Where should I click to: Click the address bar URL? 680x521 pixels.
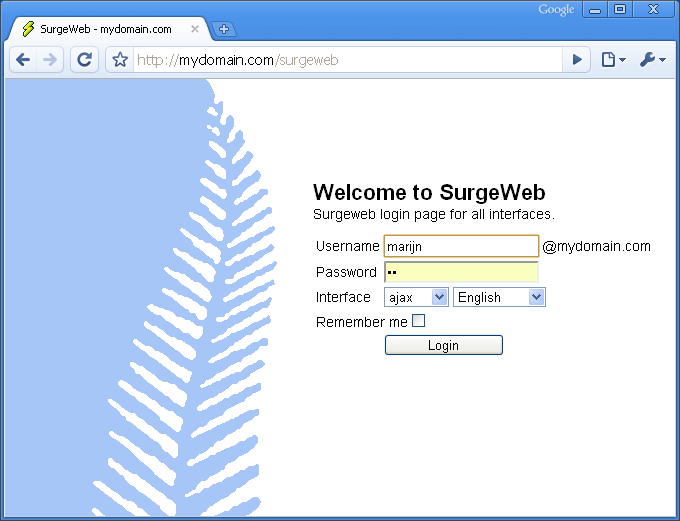coord(340,60)
